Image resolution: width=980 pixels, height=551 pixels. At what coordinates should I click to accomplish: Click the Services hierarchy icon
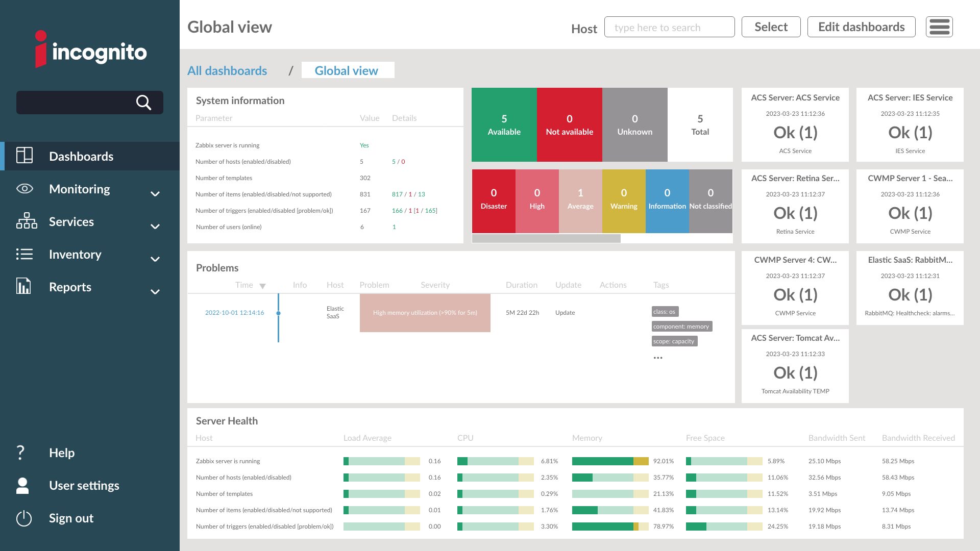(27, 221)
